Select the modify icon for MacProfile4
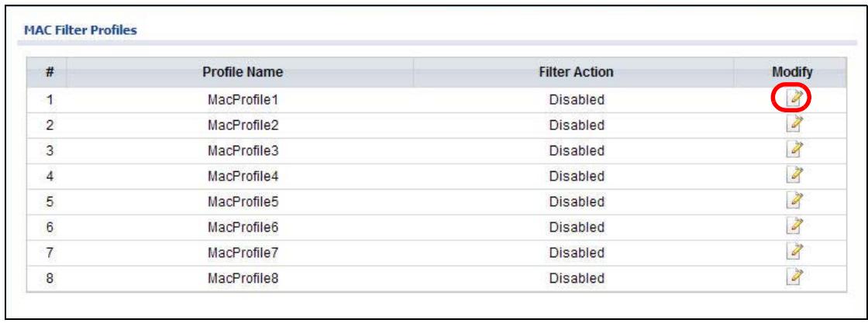 pos(794,175)
